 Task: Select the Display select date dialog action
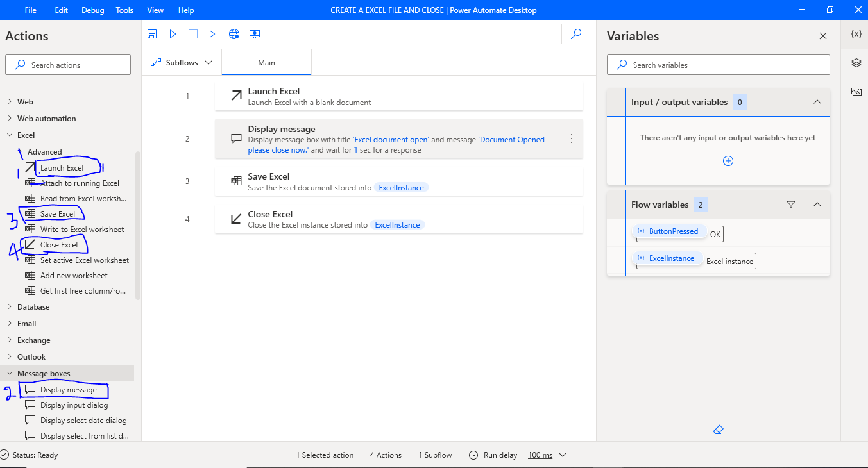pyautogui.click(x=83, y=421)
